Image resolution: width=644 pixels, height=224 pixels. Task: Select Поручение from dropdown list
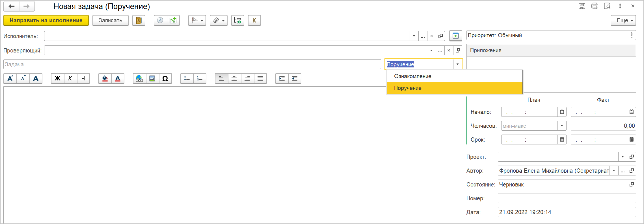(455, 88)
